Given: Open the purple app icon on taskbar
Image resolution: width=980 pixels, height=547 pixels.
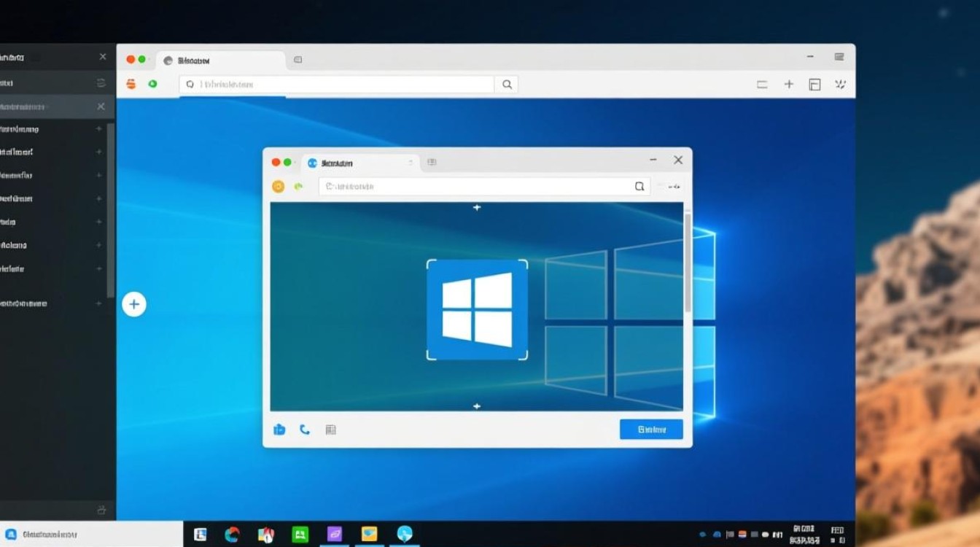Looking at the screenshot, I should click(x=335, y=535).
